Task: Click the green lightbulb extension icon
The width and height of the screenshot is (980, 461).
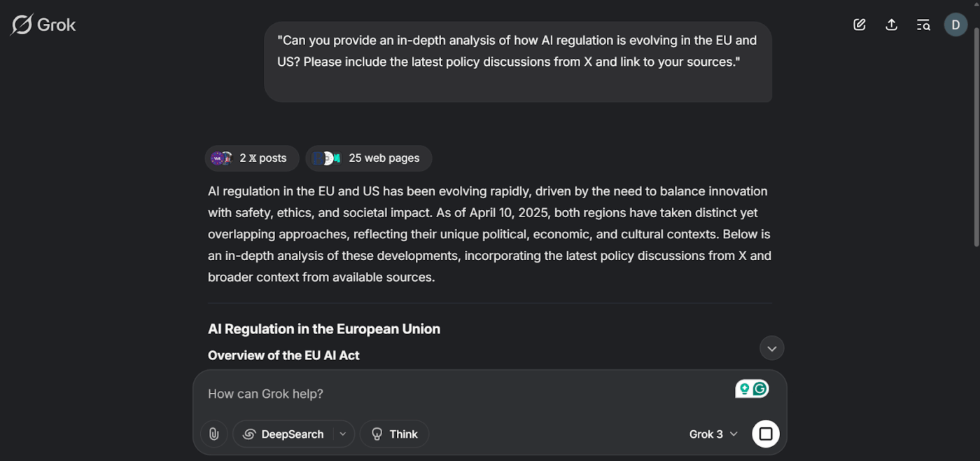Action: (744, 389)
